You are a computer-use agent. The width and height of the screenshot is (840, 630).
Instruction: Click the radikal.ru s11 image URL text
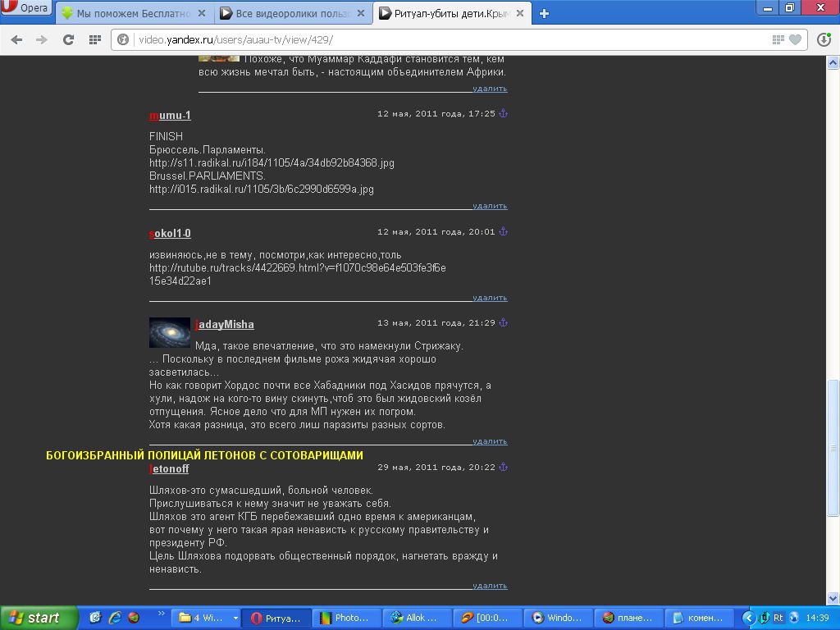tap(272, 163)
